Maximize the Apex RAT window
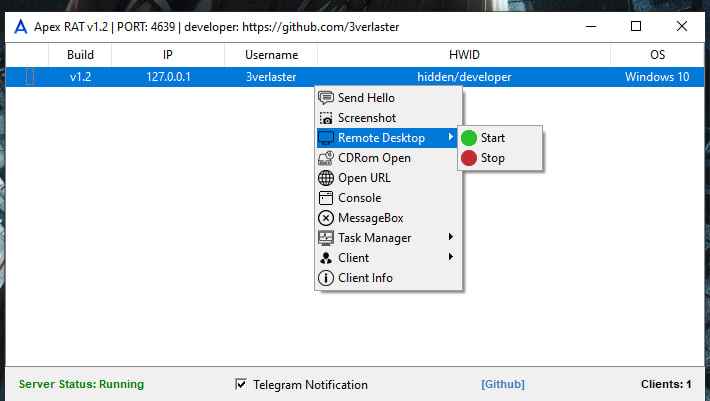 (636, 26)
